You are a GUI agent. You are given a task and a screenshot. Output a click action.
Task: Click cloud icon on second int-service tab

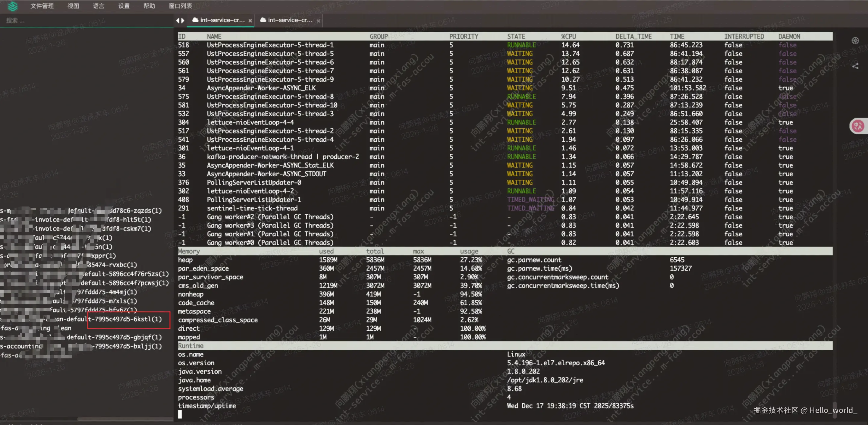point(263,20)
